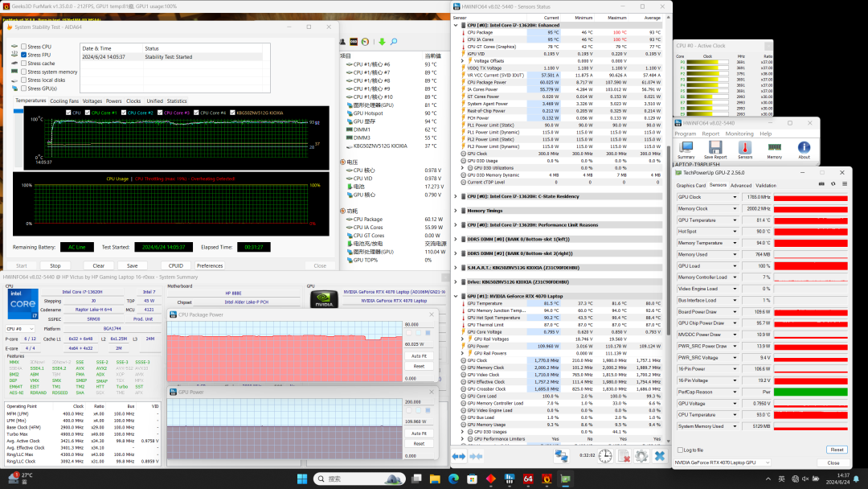This screenshot has width=868, height=489.
Task: Open Graphics Card tab in GPU-Z
Action: [x=691, y=186]
